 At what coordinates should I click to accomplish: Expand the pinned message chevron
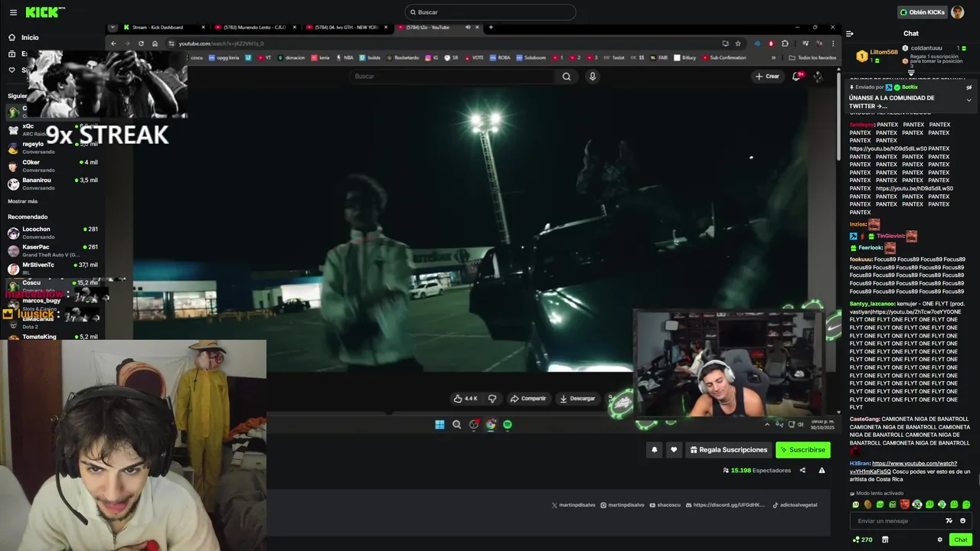(969, 100)
